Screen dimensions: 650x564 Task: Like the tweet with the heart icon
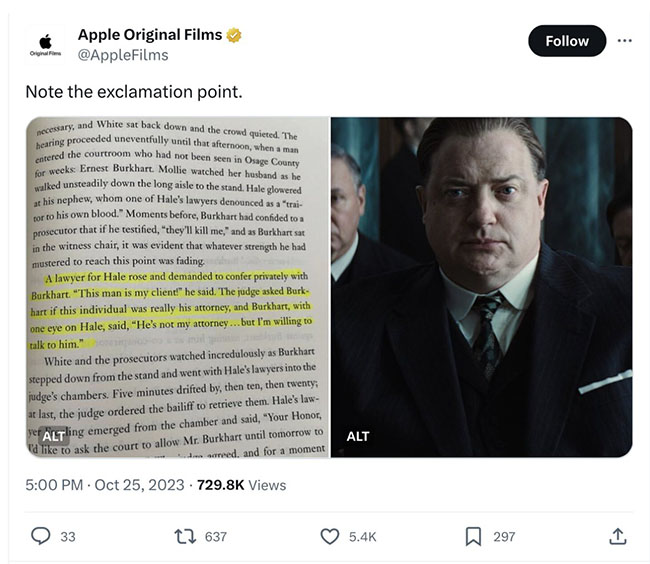(330, 537)
